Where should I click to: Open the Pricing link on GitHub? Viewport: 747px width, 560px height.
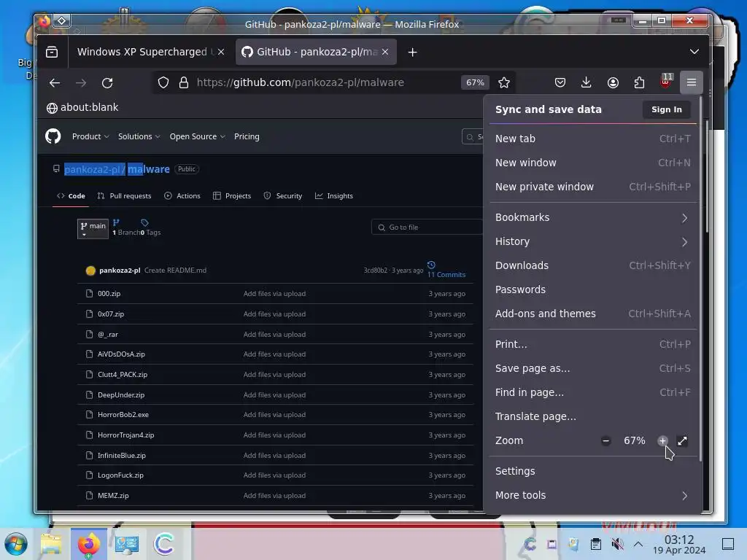247,136
